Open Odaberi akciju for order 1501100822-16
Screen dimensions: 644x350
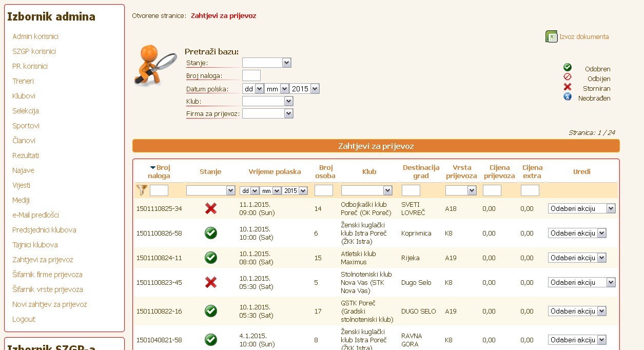[577, 311]
